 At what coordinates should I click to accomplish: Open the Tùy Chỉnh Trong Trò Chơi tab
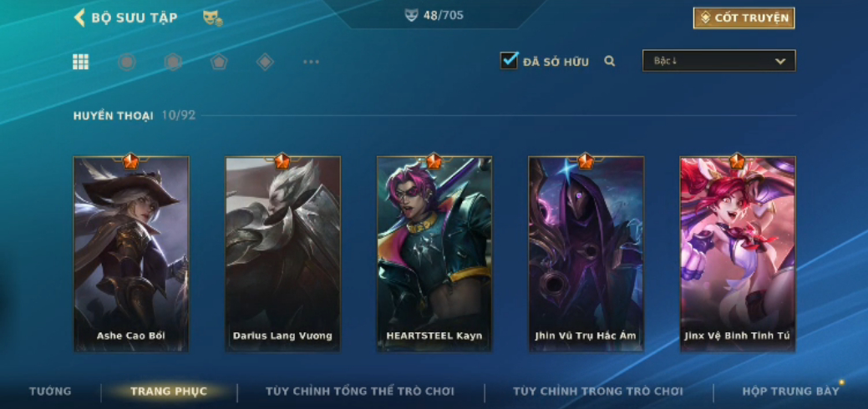point(598,391)
